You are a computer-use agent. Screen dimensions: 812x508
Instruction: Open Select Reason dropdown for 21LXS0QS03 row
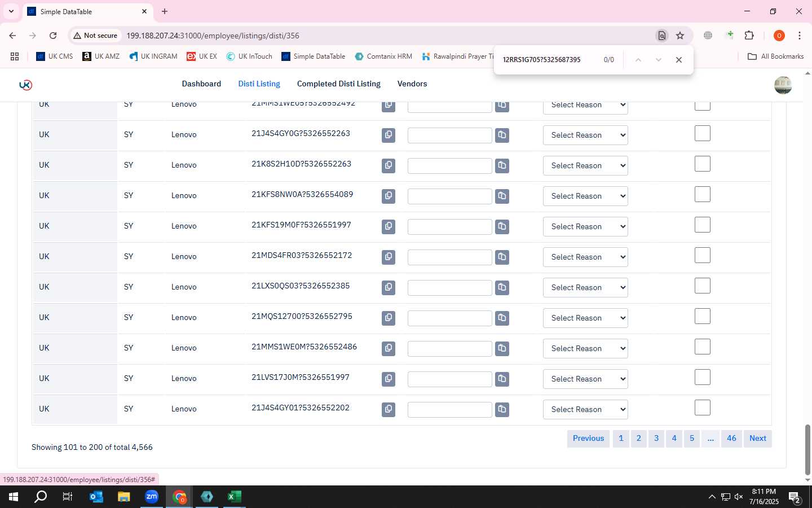tap(585, 288)
